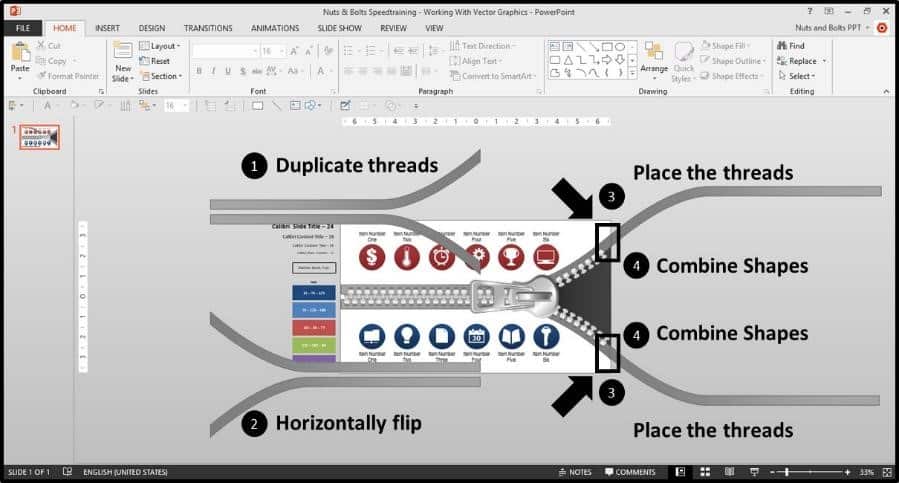Activate the Format Painter tool
The width and height of the screenshot is (899, 483).
point(68,76)
